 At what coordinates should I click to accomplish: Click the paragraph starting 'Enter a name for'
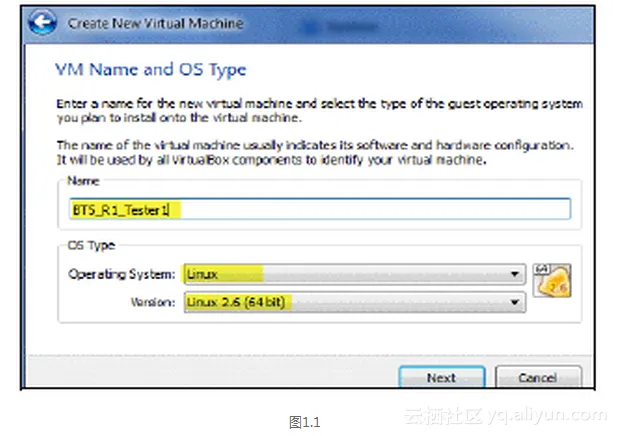point(319,111)
